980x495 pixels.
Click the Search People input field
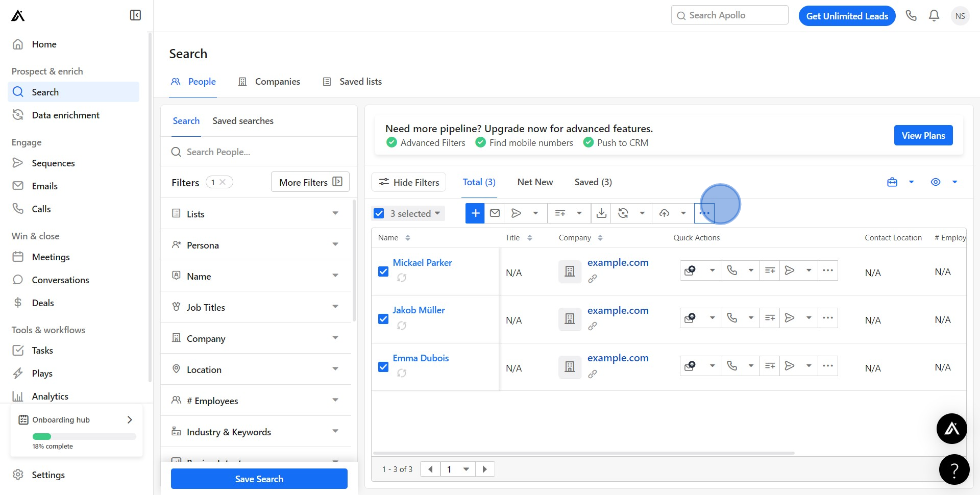259,152
